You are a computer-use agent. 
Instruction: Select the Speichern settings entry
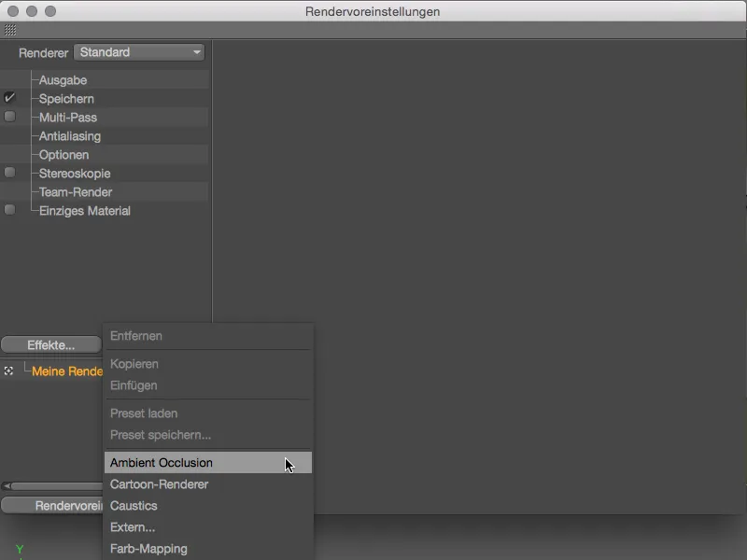[66, 99]
